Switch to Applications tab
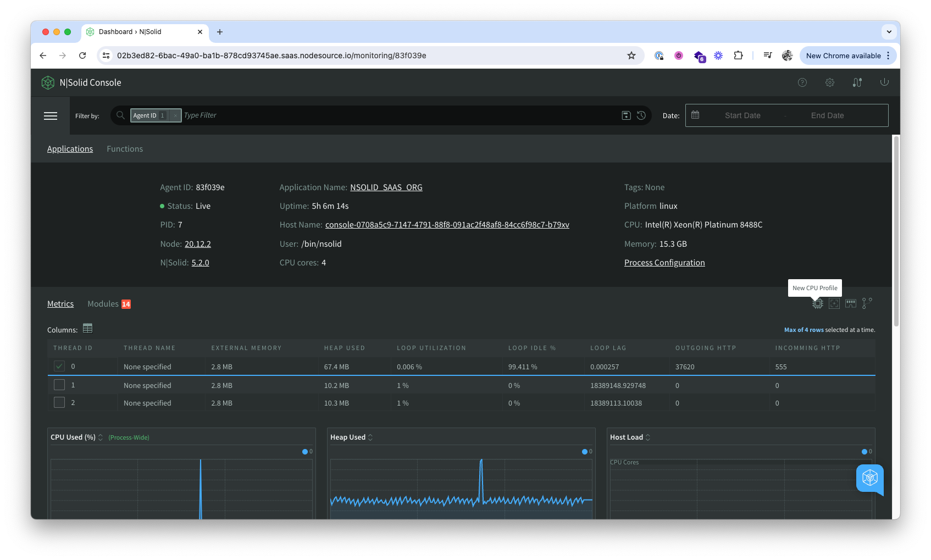The image size is (931, 560). click(x=70, y=149)
